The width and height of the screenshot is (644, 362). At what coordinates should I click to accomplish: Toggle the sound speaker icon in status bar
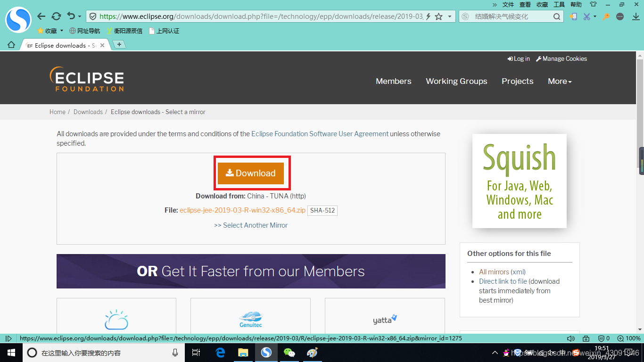point(571,338)
